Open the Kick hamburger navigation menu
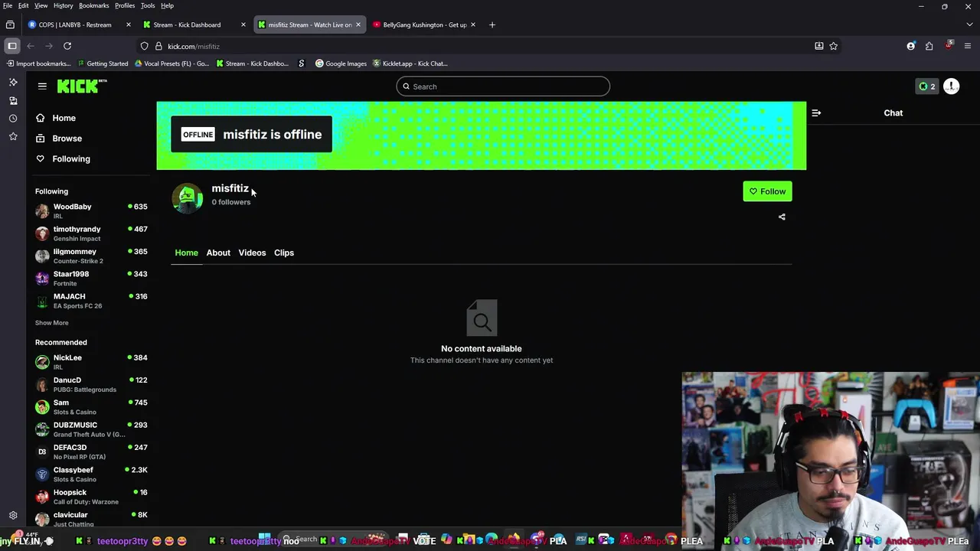 (42, 86)
